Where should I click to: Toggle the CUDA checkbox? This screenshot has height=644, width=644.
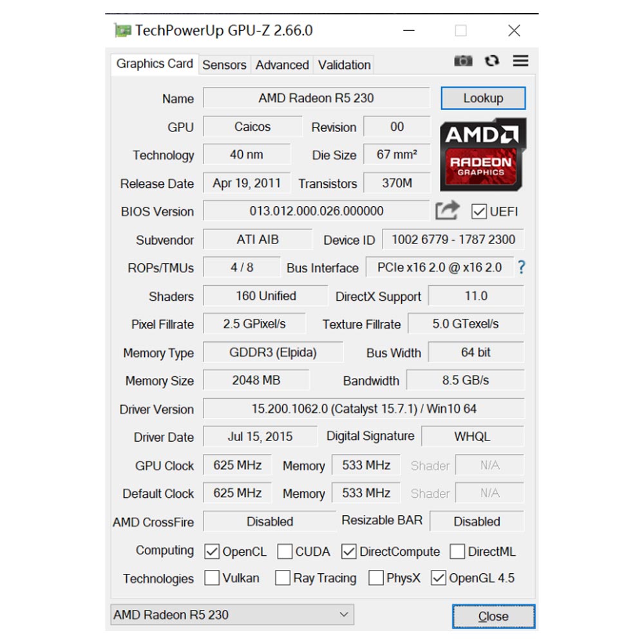(285, 551)
